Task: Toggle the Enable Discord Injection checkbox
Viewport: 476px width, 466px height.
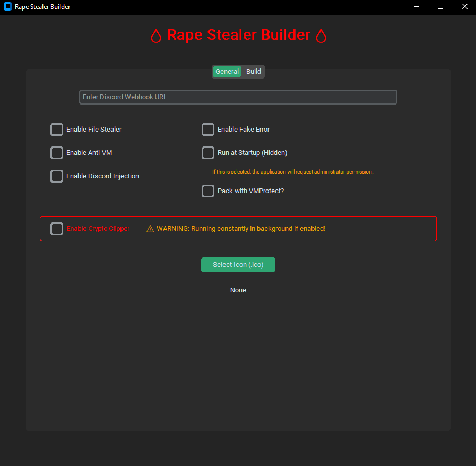Action: [x=57, y=176]
